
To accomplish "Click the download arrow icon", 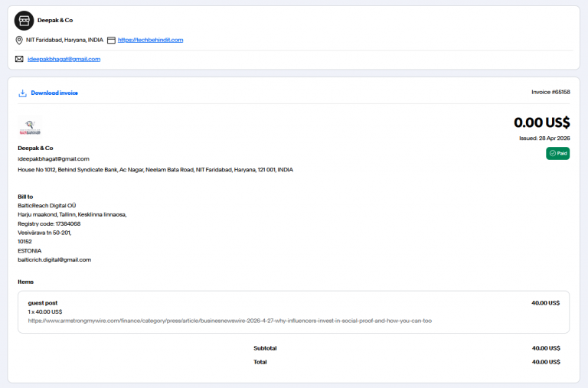I will 22,93.
